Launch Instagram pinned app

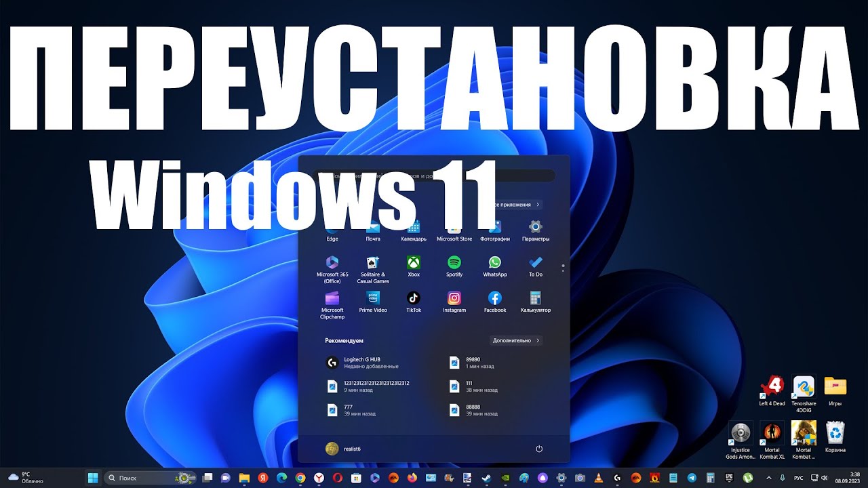[x=454, y=302]
